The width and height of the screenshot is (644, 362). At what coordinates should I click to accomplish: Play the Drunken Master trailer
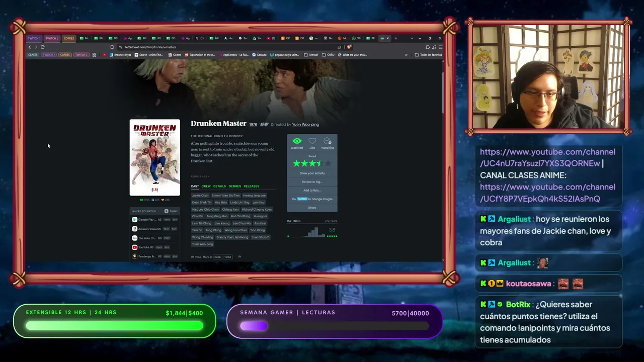(171, 211)
